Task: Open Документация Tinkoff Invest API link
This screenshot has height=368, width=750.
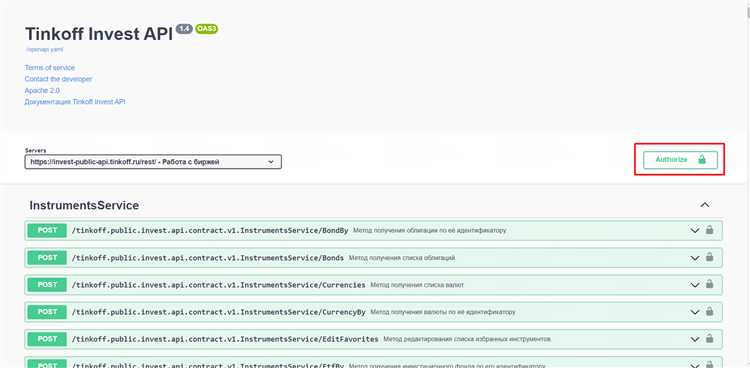Action: click(75, 102)
